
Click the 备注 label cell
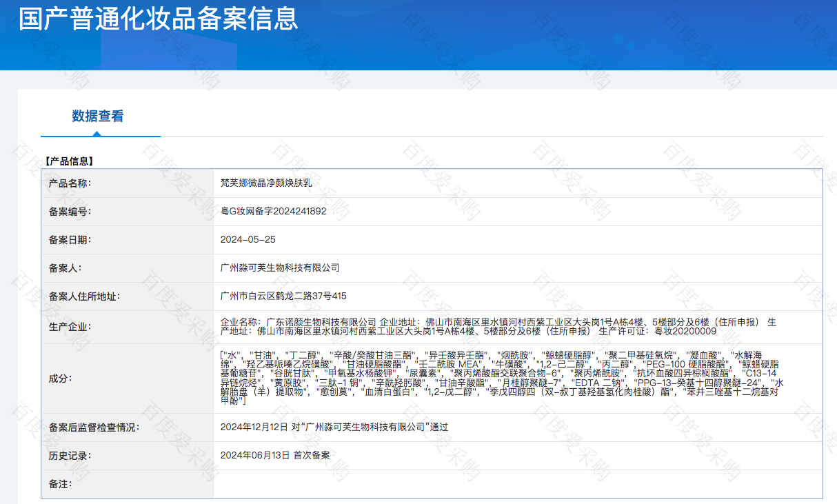[128, 484]
